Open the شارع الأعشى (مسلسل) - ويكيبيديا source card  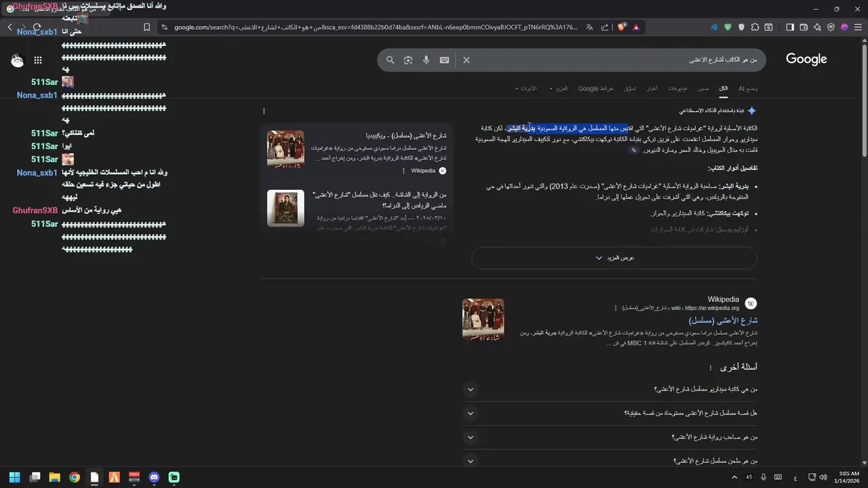pyautogui.click(x=357, y=153)
